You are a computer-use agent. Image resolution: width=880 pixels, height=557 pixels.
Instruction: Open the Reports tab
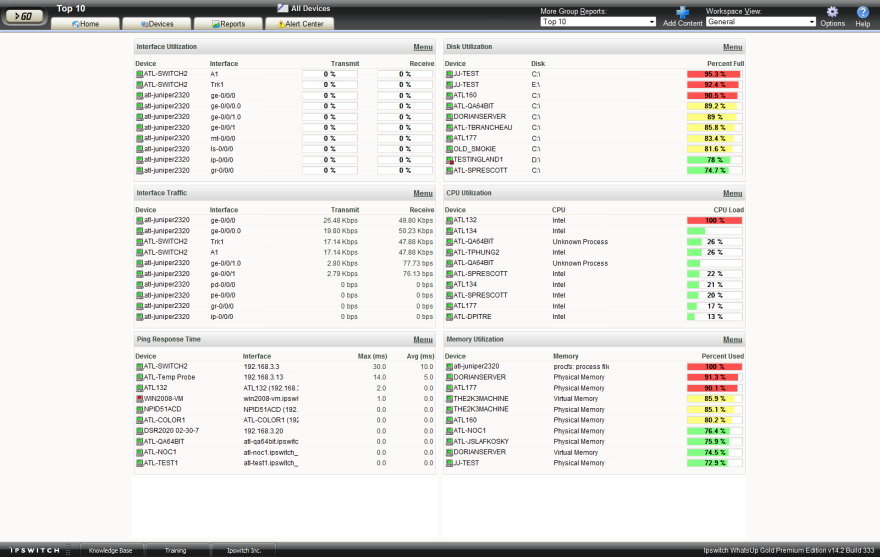pyautogui.click(x=228, y=24)
